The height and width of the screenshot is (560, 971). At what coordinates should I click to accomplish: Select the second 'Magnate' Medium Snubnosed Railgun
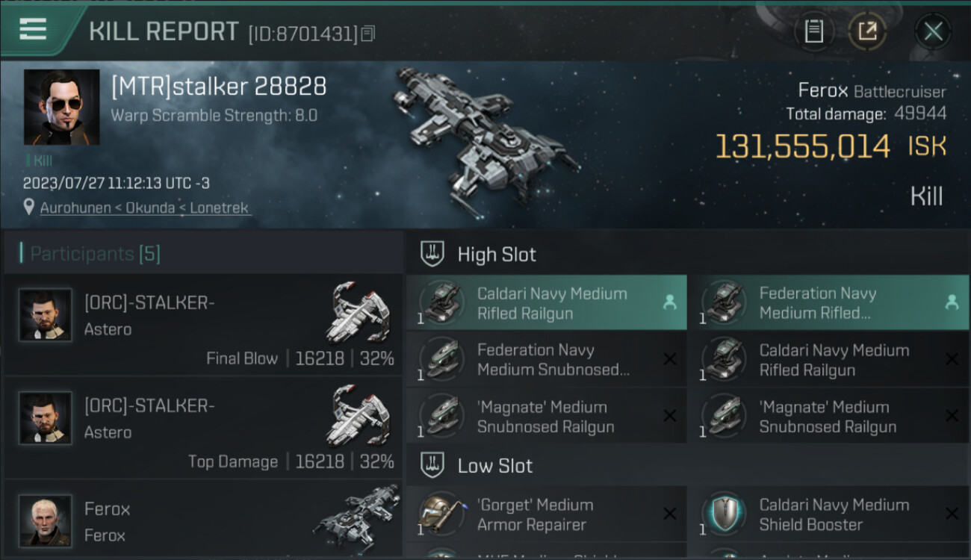[x=828, y=417]
